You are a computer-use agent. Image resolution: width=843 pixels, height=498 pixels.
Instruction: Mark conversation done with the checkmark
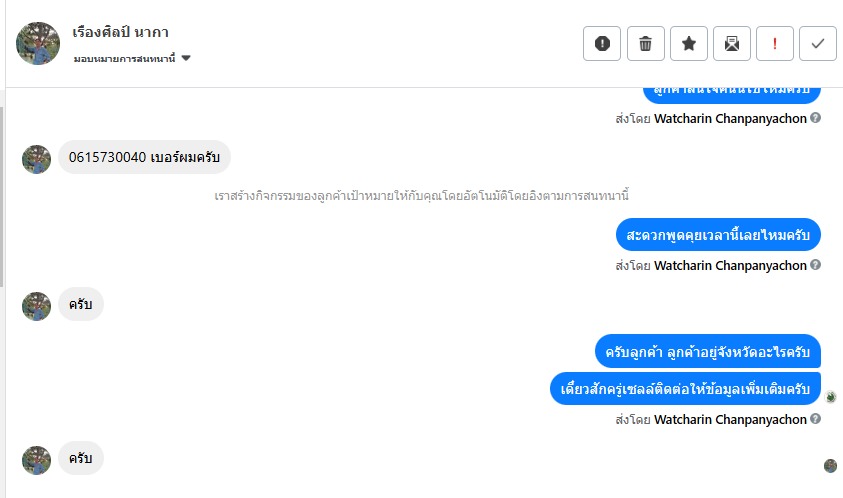point(818,43)
